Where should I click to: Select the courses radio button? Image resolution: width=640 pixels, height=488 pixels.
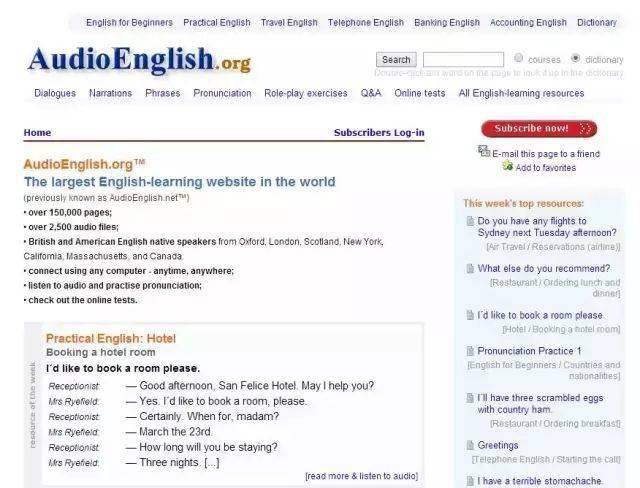[518, 58]
